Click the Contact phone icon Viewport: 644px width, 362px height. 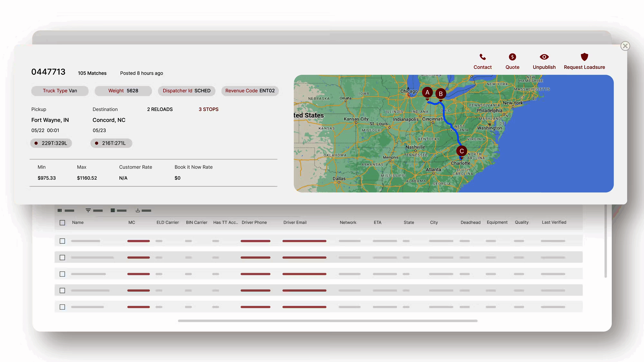pos(483,57)
